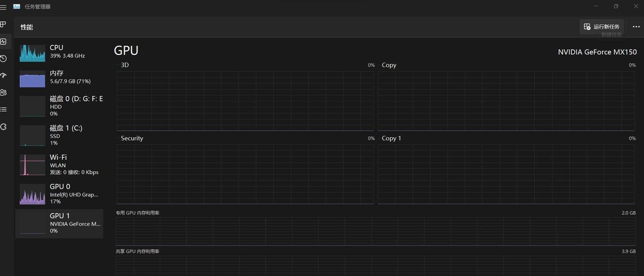This screenshot has height=276, width=644.
Task: Click the 性能 page heading
Action: tap(27, 27)
